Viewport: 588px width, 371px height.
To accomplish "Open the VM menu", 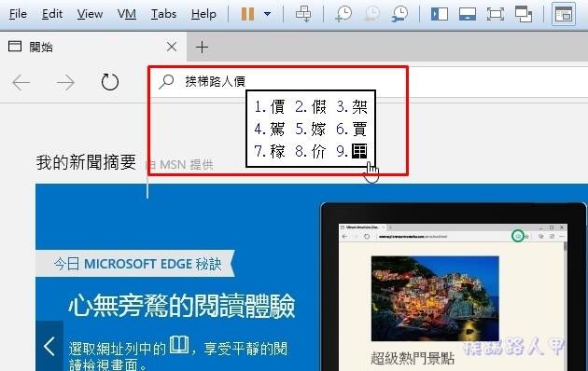I will pyautogui.click(x=127, y=14).
